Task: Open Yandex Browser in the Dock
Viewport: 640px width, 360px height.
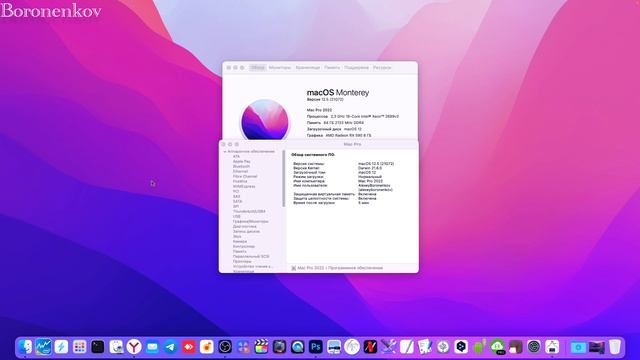Action: coord(134,347)
